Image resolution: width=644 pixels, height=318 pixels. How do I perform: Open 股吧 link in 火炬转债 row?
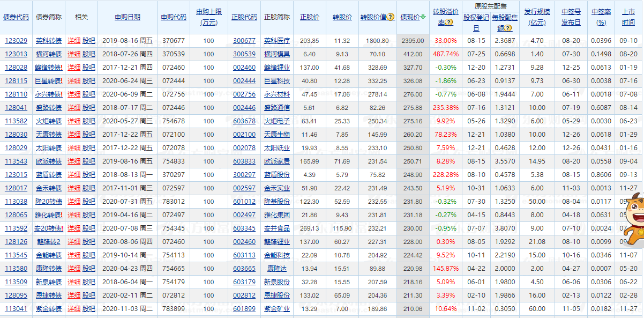click(x=89, y=121)
